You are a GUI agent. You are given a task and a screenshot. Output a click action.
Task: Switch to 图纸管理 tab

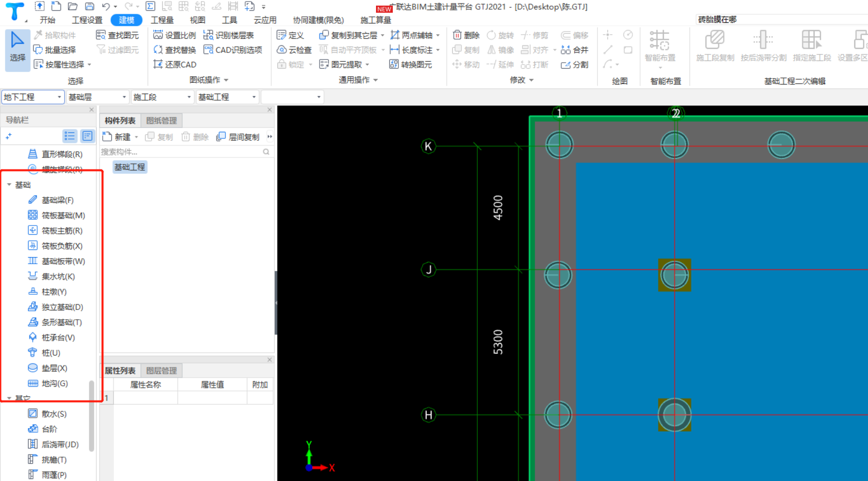pyautogui.click(x=161, y=121)
